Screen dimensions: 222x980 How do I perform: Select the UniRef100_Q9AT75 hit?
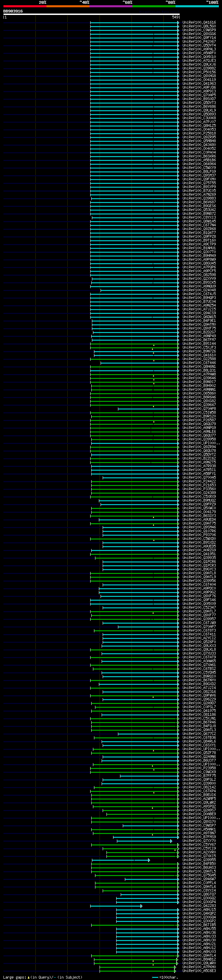[x=199, y=523]
